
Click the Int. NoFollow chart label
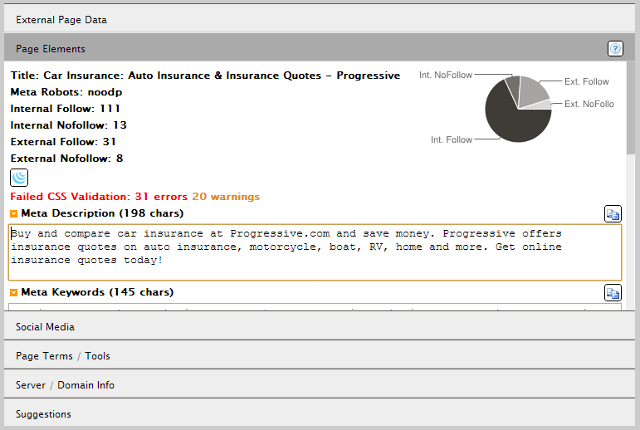(x=446, y=75)
